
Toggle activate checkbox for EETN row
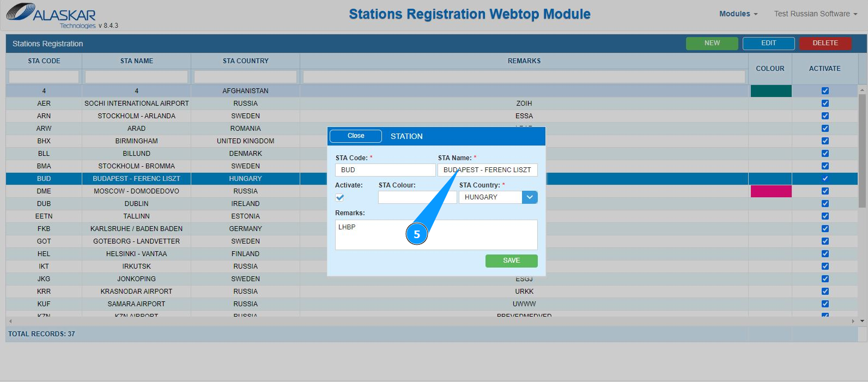(x=825, y=216)
